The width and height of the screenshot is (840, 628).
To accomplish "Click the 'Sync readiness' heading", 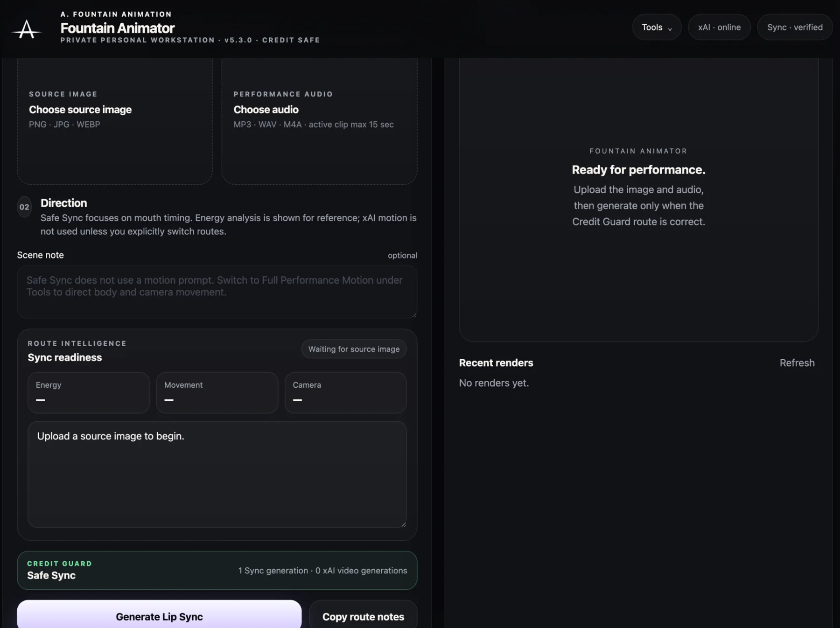I will (65, 357).
